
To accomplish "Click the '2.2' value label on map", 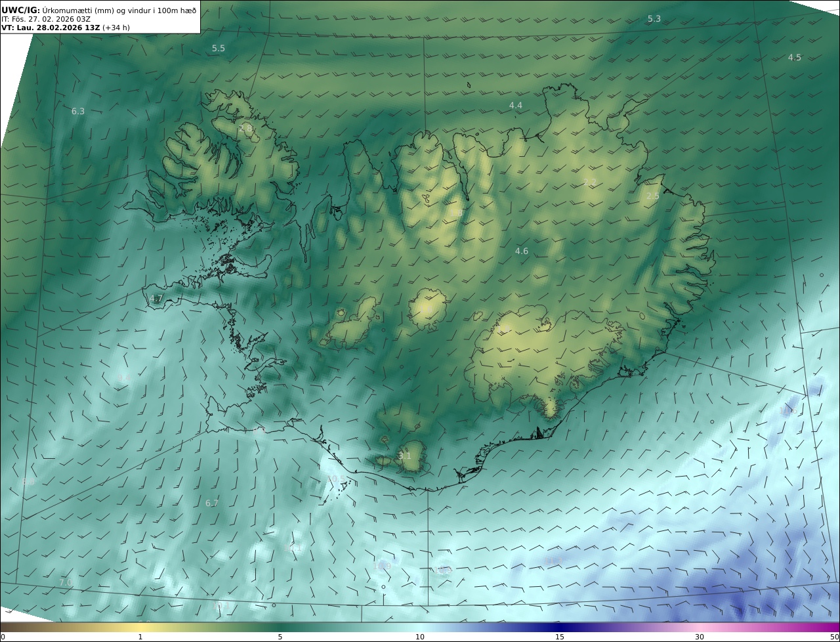I will click(x=590, y=182).
